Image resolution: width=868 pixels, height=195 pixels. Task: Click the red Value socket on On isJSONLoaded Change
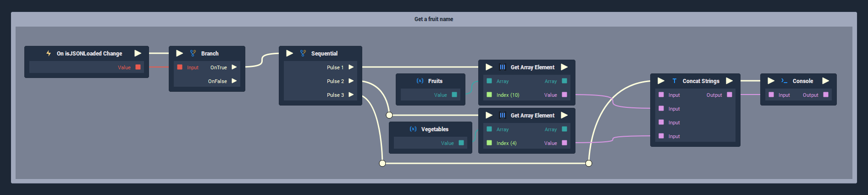pyautogui.click(x=138, y=67)
